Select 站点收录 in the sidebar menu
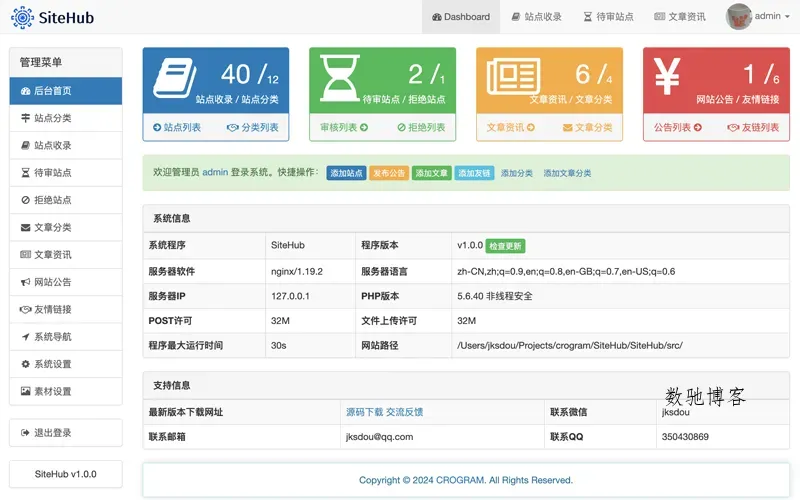The height and width of the screenshot is (500, 800). tap(66, 145)
